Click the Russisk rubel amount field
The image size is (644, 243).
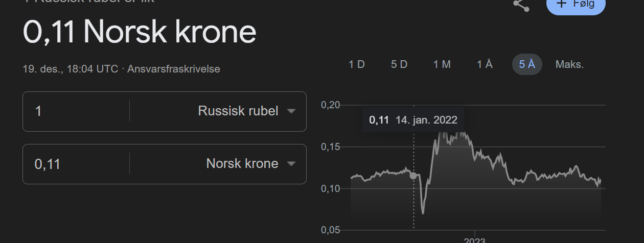coord(77,111)
